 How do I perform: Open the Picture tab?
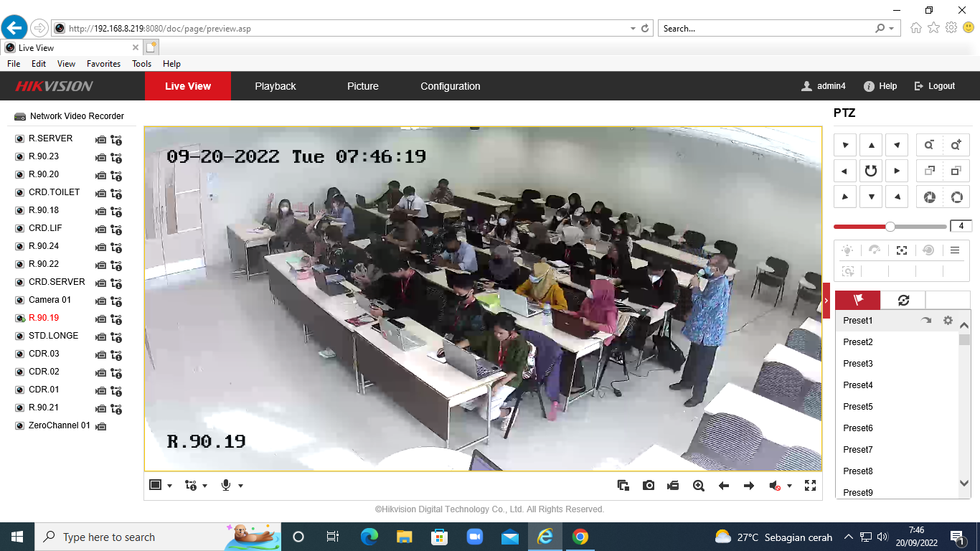point(363,86)
